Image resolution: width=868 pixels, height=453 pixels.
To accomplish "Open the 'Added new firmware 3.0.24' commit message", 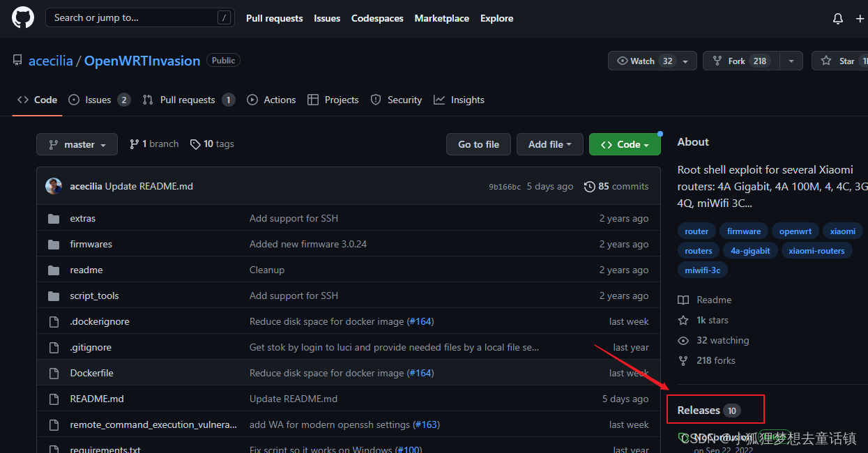I will tap(308, 245).
